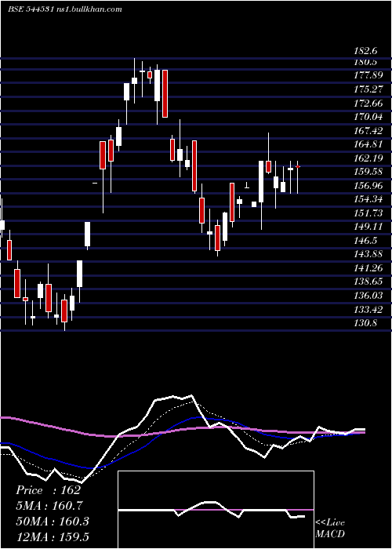The height and width of the screenshot is (549, 392).
Task: Click the 162.19 price level label
Action: [368, 158]
